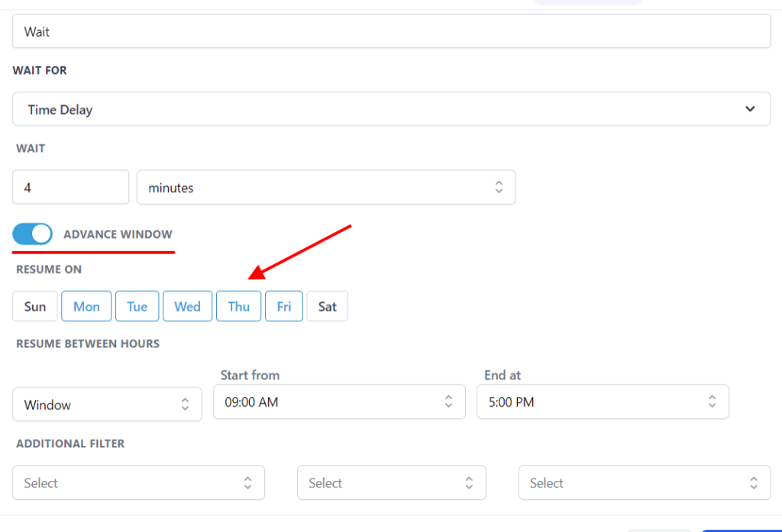This screenshot has height=532, width=782.
Task: Deselect Tue from resume days
Action: [x=137, y=306]
